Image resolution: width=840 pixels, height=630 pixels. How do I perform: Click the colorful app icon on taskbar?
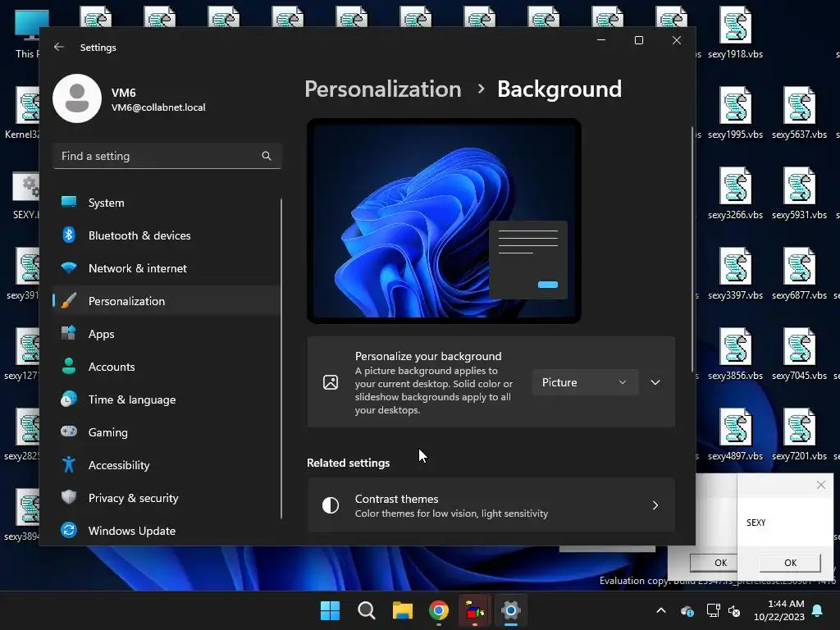(475, 610)
